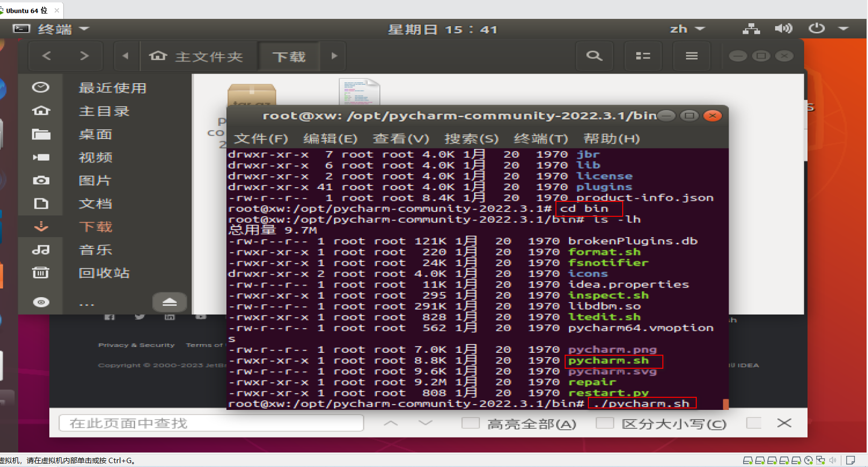Jump to next find result

(425, 423)
